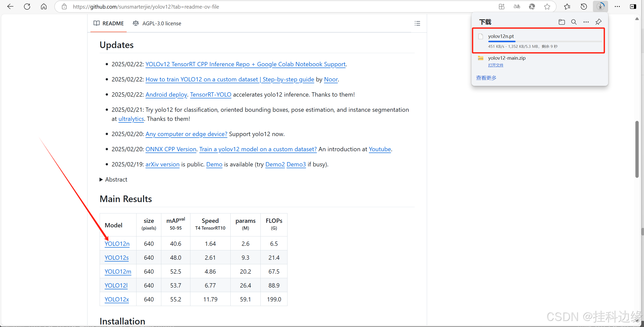Open downloads panel more options menu
The width and height of the screenshot is (644, 327).
point(586,22)
